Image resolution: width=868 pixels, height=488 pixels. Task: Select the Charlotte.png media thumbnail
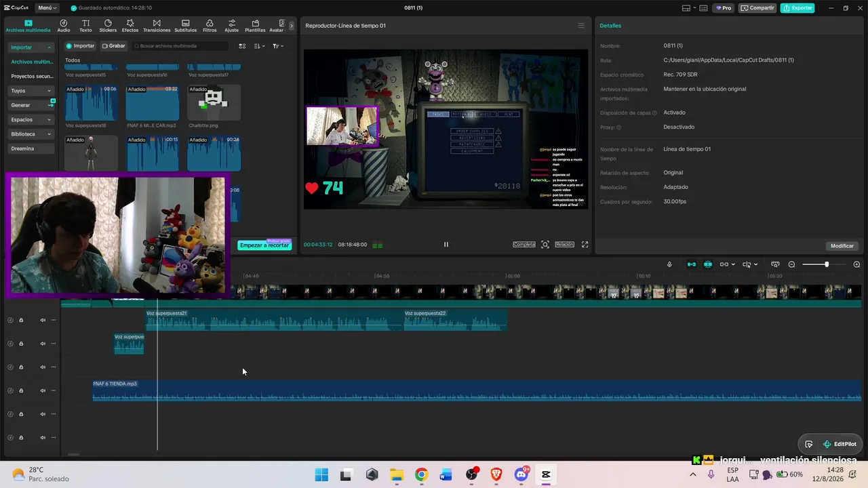[x=214, y=103]
